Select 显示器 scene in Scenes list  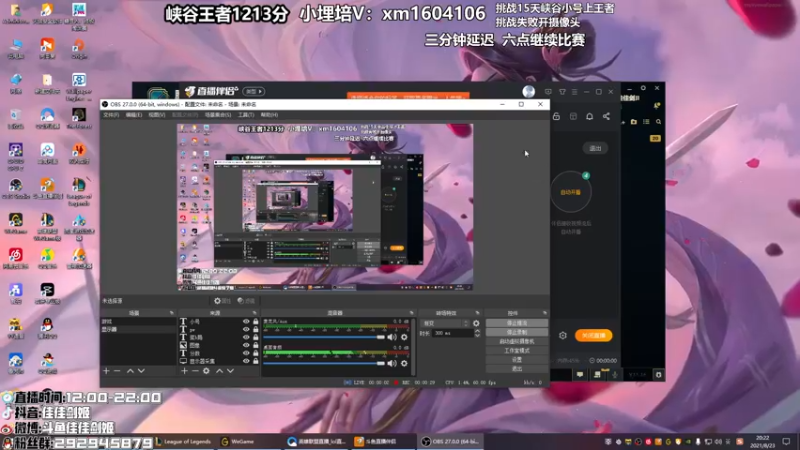pos(138,330)
